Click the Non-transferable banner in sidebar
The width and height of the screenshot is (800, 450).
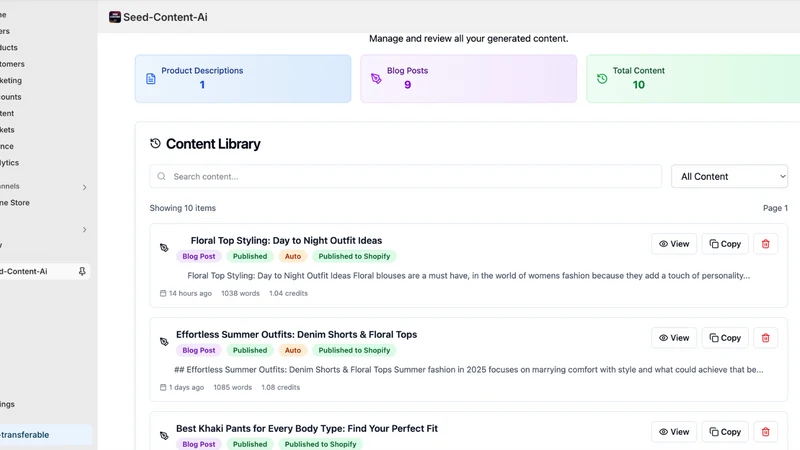pyautogui.click(x=46, y=435)
